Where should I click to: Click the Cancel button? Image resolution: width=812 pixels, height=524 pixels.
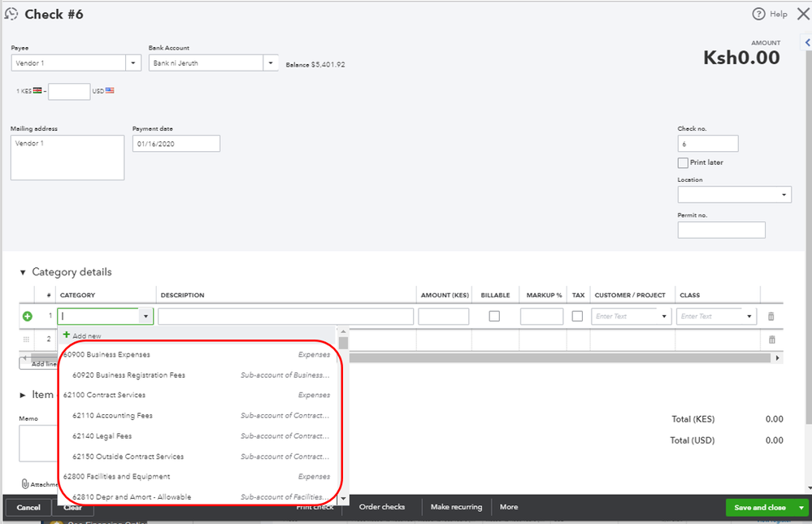[x=28, y=508]
